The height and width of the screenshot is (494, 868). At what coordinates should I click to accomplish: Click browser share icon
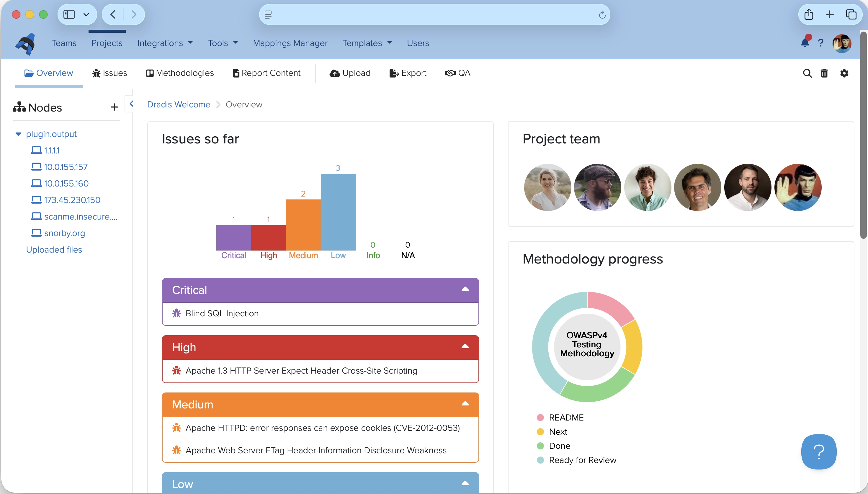click(809, 14)
